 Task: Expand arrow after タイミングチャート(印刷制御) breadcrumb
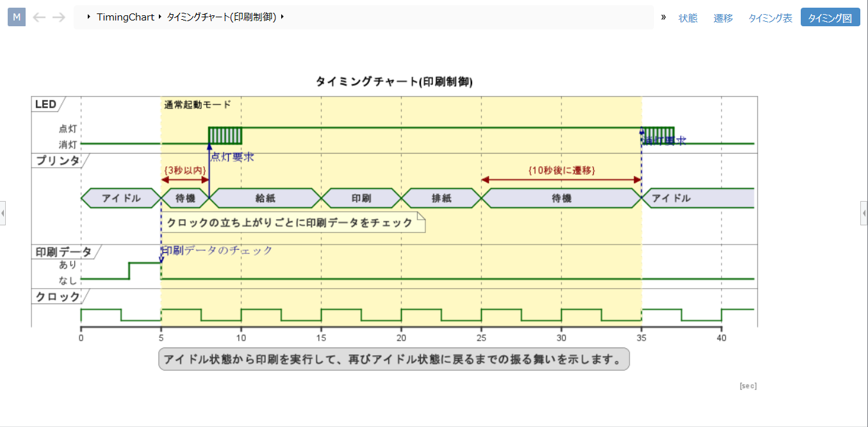click(x=282, y=17)
